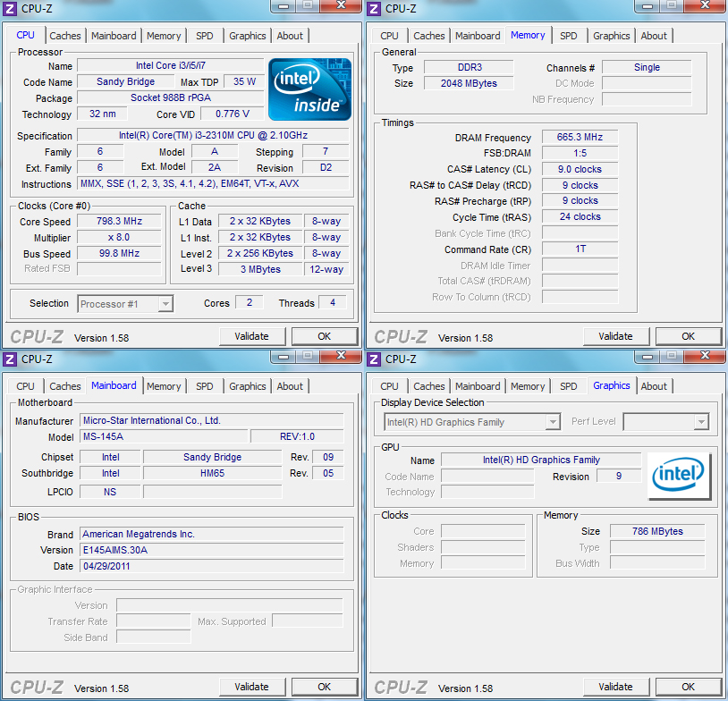Open the SPD tab in the CPU window
Screen dimensions: 728x701
click(x=204, y=36)
